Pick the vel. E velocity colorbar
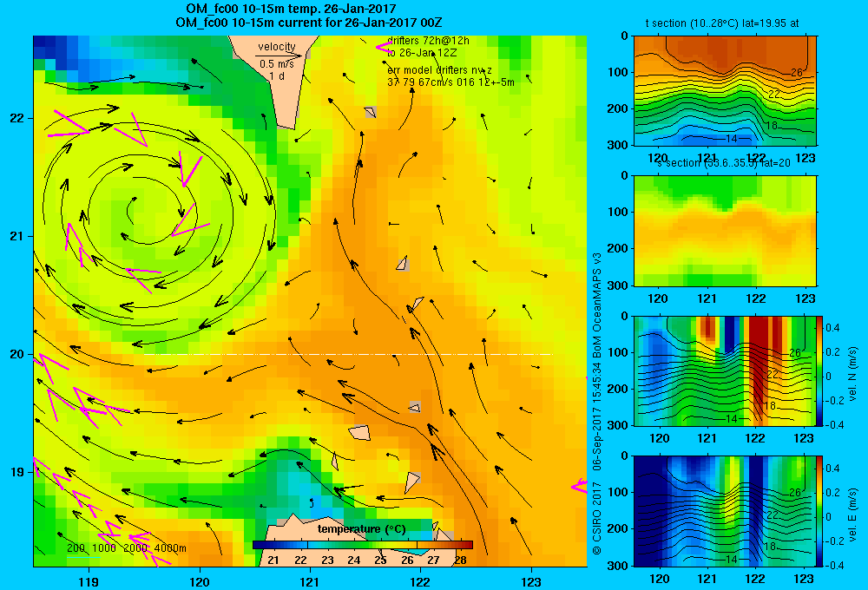868x590 pixels. [x=819, y=511]
